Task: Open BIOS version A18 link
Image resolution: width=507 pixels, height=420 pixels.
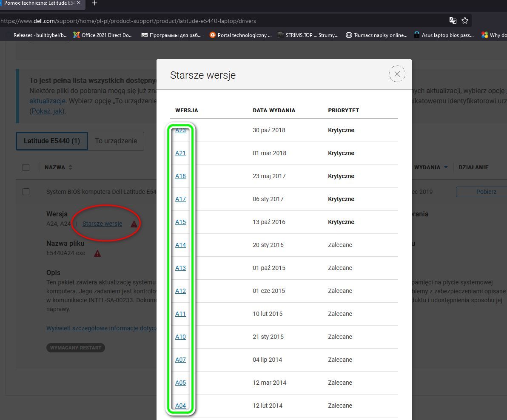Action: 180,176
